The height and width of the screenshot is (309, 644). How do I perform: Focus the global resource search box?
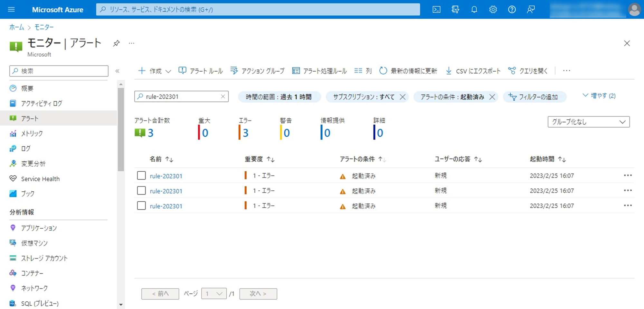(x=258, y=10)
